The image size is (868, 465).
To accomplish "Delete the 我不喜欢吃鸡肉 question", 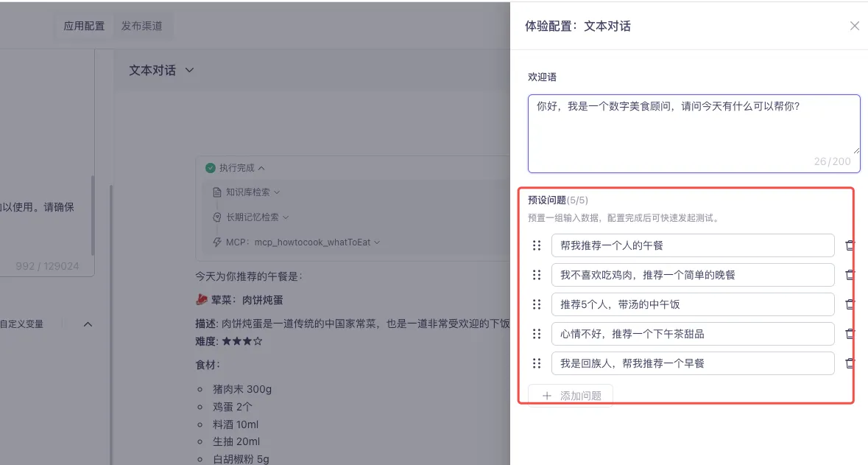I will 849,275.
